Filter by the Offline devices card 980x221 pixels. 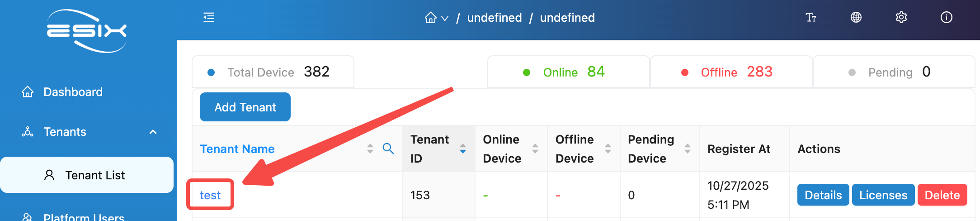pos(730,72)
